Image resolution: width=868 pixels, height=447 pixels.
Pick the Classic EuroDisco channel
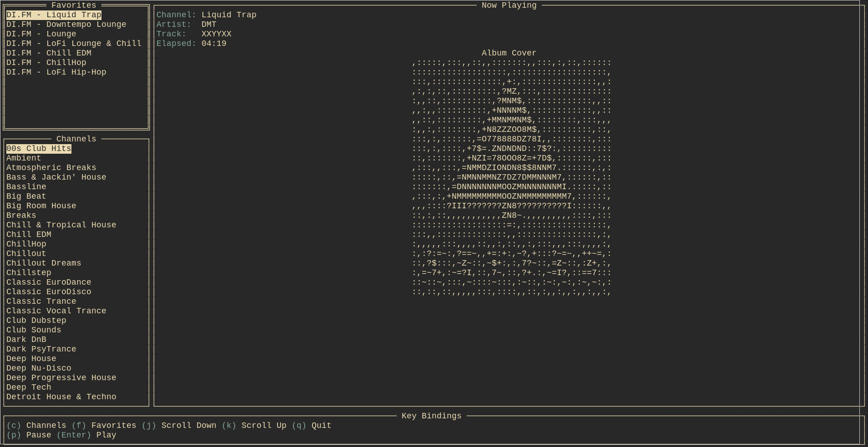click(x=49, y=291)
